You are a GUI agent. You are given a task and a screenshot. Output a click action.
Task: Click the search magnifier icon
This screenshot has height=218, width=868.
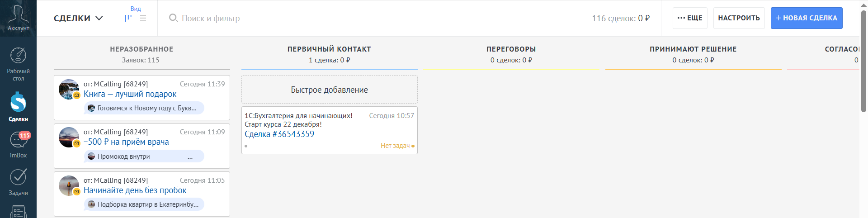pyautogui.click(x=173, y=18)
